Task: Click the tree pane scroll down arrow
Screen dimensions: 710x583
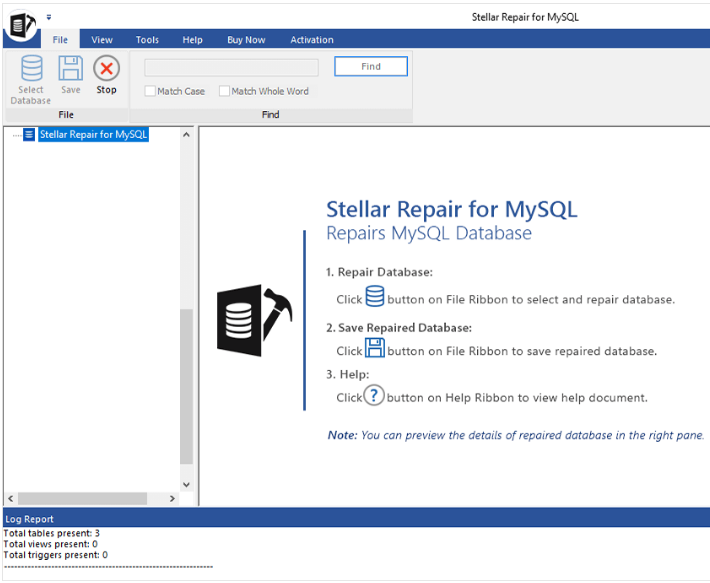Action: (x=186, y=485)
